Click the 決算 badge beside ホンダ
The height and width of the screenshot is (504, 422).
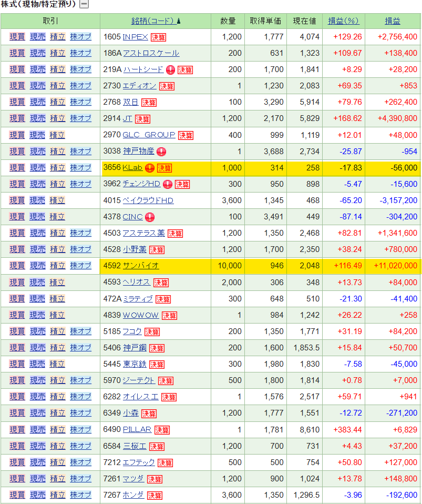pos(155,496)
